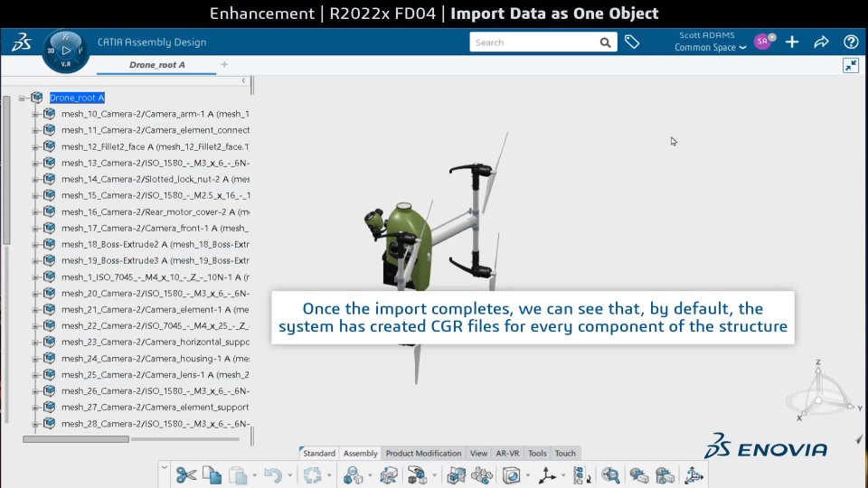Click the tag icon next to search
This screenshot has width=868, height=488.
coord(632,42)
